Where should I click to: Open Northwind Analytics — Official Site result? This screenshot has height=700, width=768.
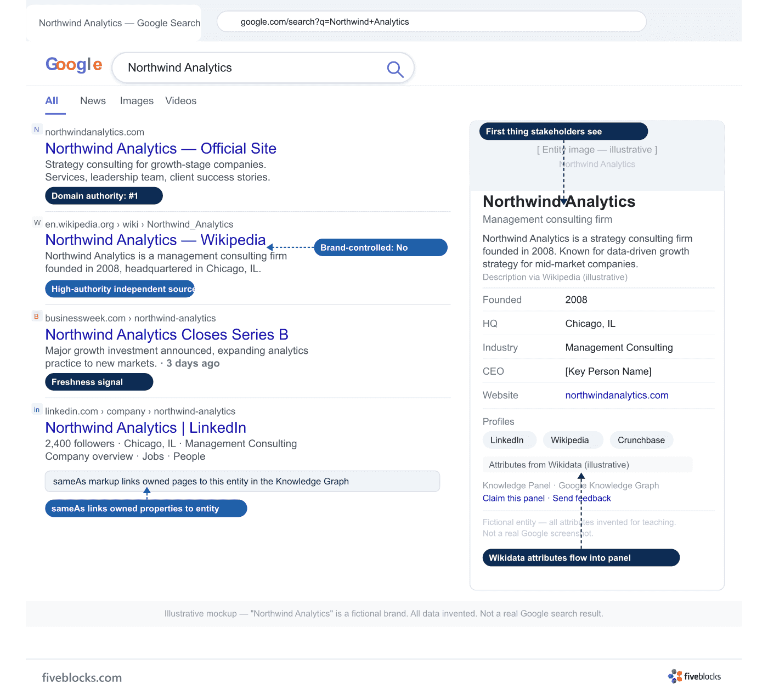[161, 149]
